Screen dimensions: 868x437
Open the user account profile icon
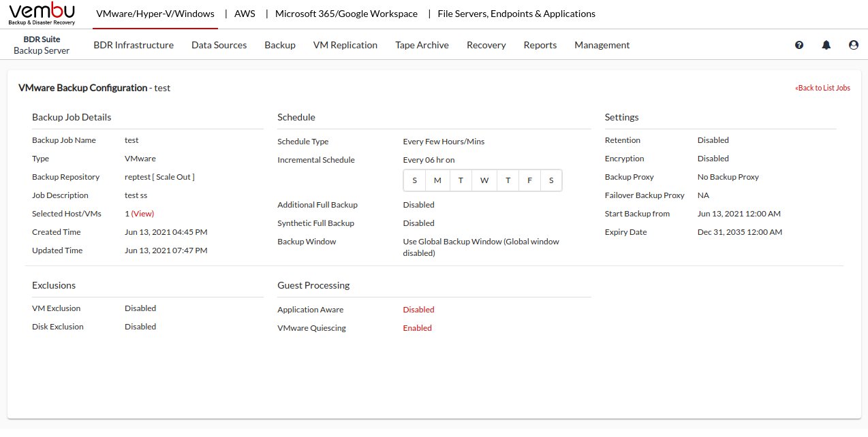(854, 45)
